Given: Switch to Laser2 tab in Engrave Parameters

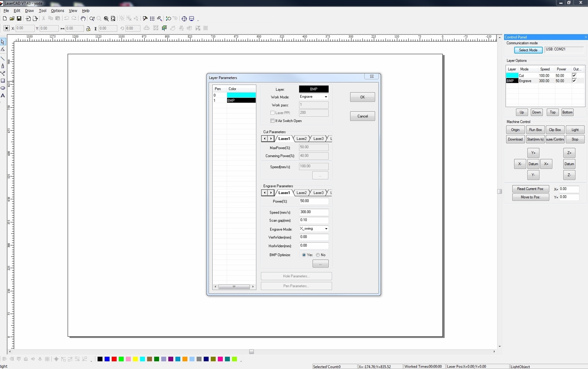Looking at the screenshot, I should [x=301, y=193].
